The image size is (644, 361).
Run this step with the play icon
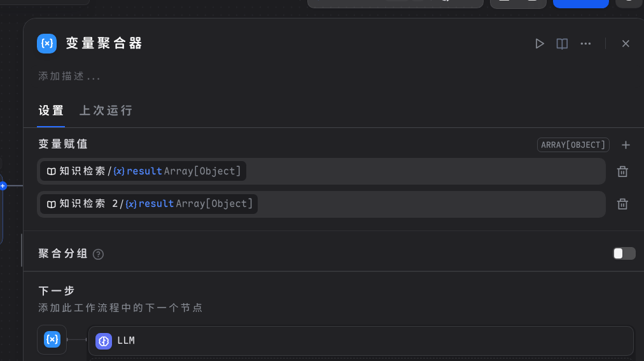click(x=540, y=43)
